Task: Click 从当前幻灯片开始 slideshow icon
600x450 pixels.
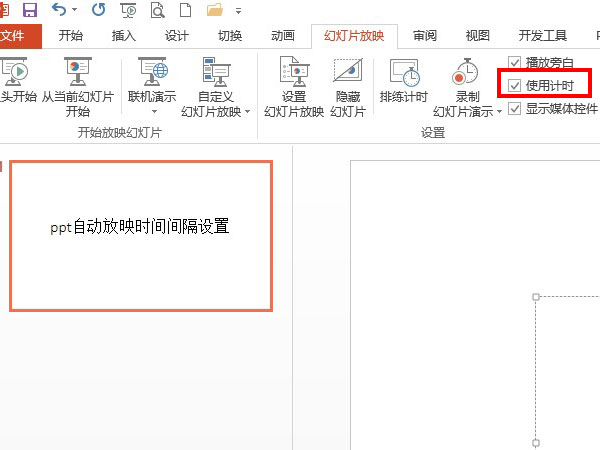Action: point(77,73)
